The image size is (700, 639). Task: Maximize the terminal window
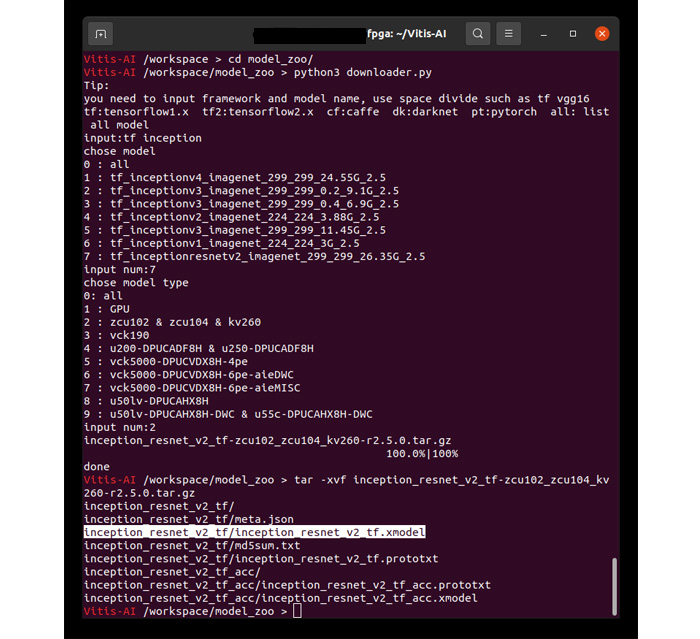(x=573, y=34)
